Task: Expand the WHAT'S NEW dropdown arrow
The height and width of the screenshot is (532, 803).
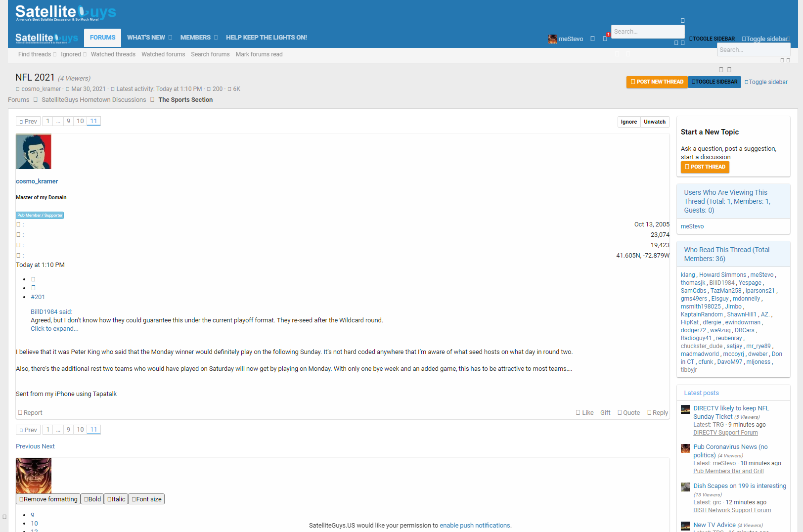Action: 170,38
